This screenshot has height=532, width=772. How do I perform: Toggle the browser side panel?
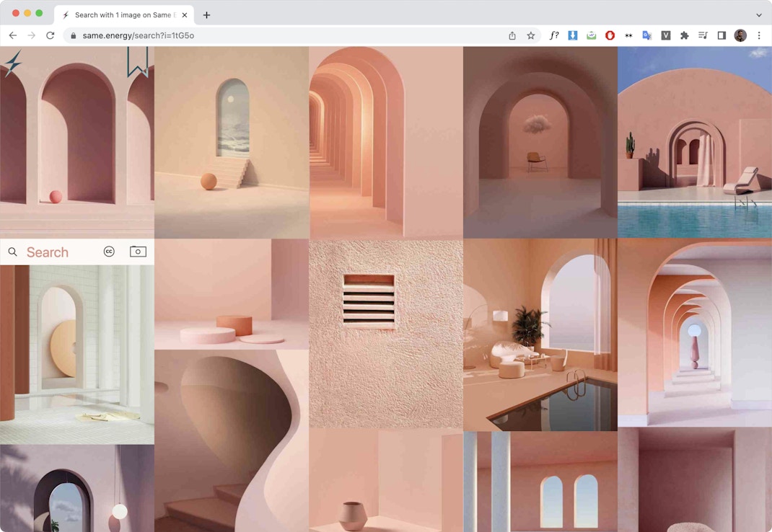point(721,35)
